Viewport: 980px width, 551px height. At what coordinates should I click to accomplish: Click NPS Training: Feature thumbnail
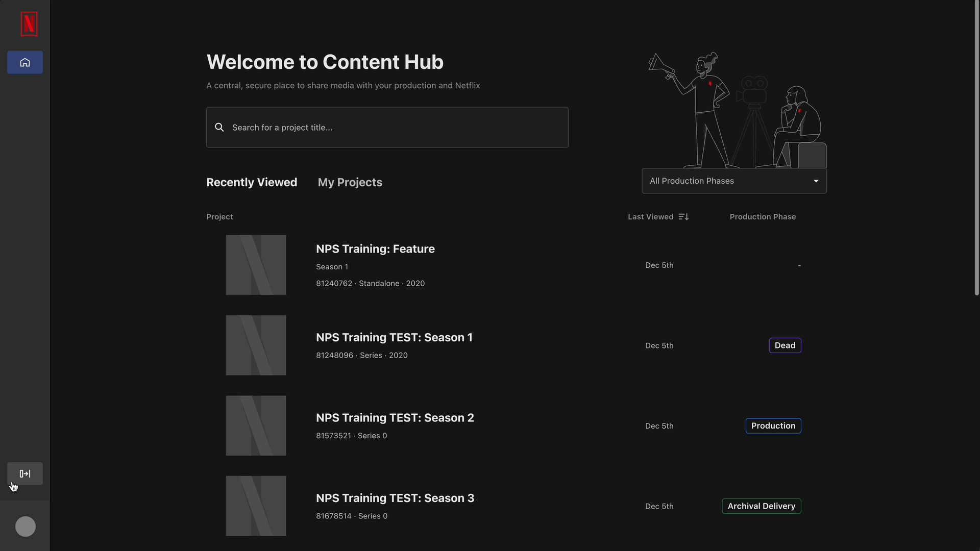tap(256, 265)
